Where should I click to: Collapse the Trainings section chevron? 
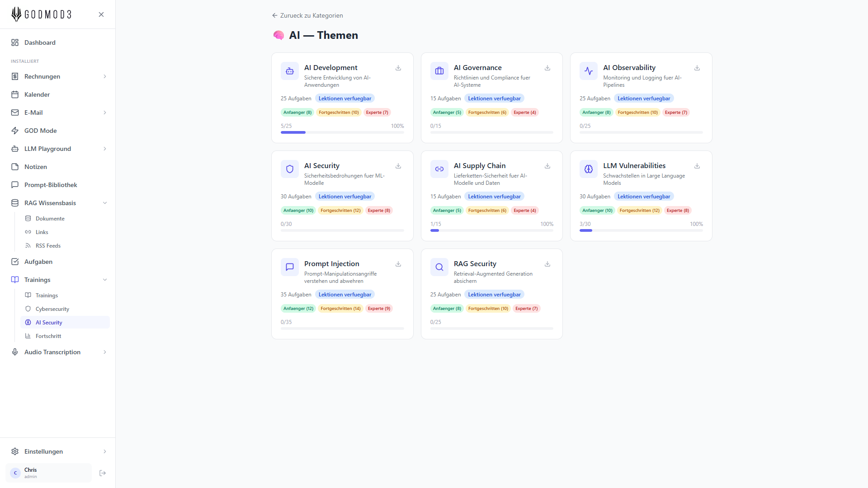(105, 280)
